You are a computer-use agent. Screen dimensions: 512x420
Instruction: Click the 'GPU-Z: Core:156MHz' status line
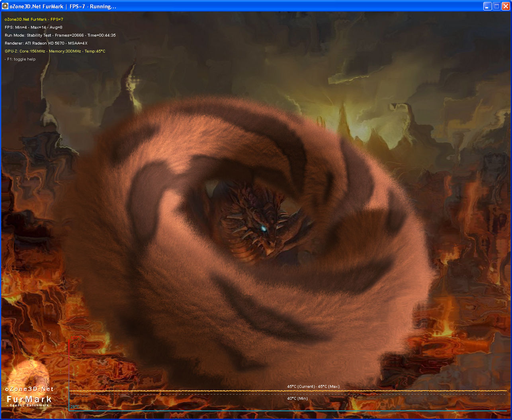click(x=55, y=51)
